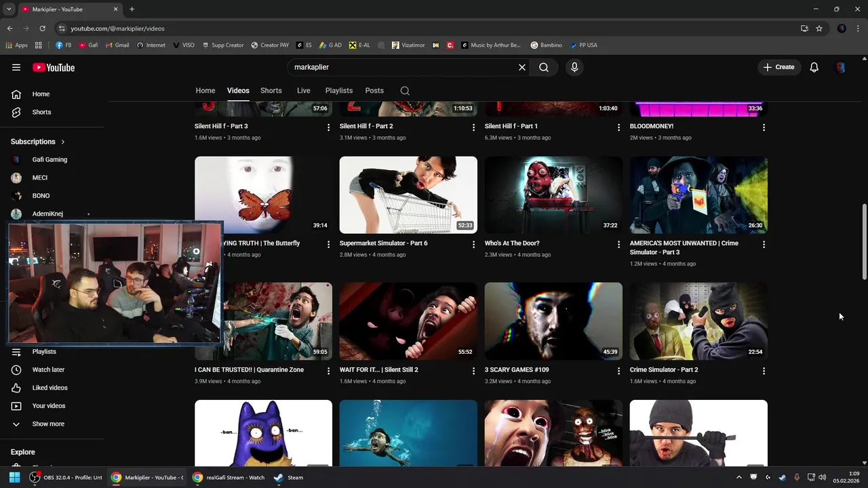Open the Posts tab
The width and height of the screenshot is (868, 488).
point(374,91)
